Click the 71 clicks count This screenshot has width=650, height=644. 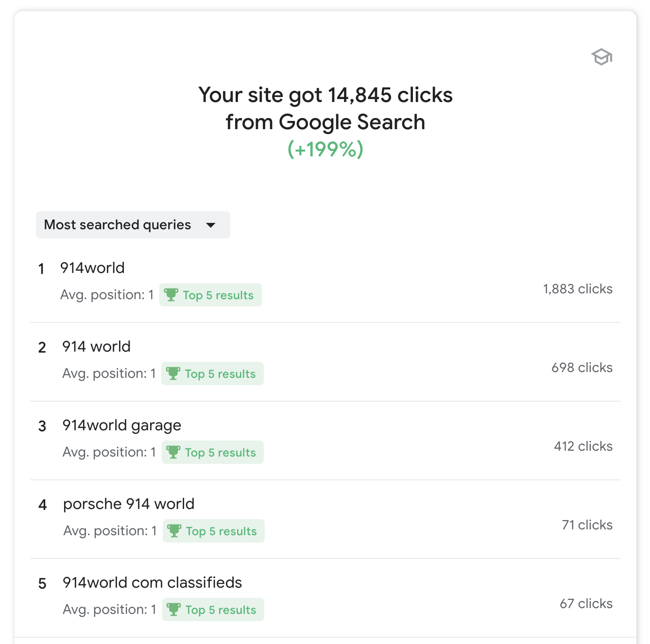click(x=587, y=525)
